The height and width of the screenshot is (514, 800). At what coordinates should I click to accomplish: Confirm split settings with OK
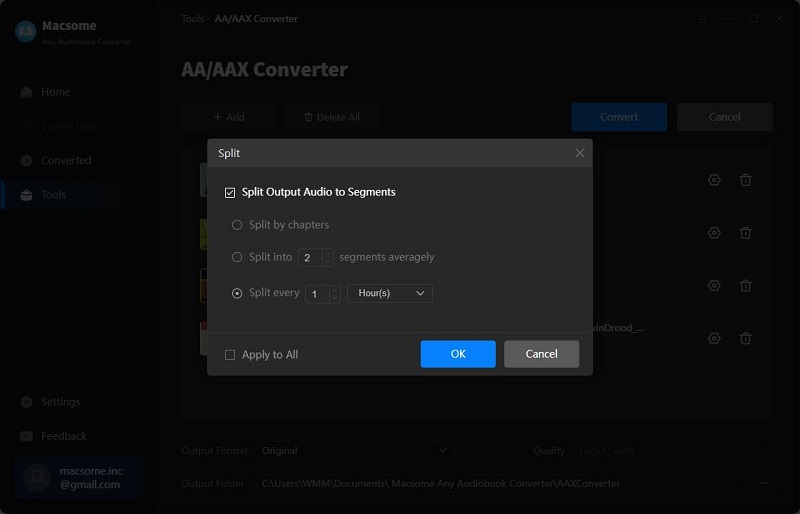(458, 354)
